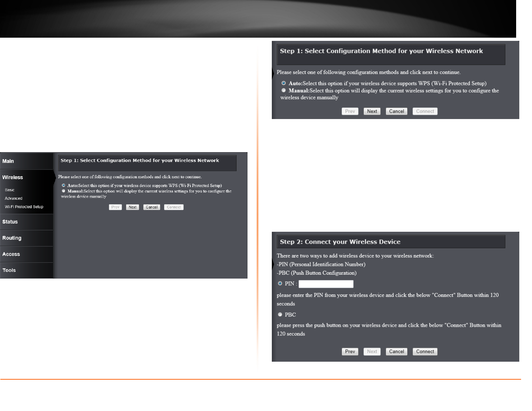Click Cancel in the enlarged Step 1 panel
The width and height of the screenshot is (532, 411).
397,111
